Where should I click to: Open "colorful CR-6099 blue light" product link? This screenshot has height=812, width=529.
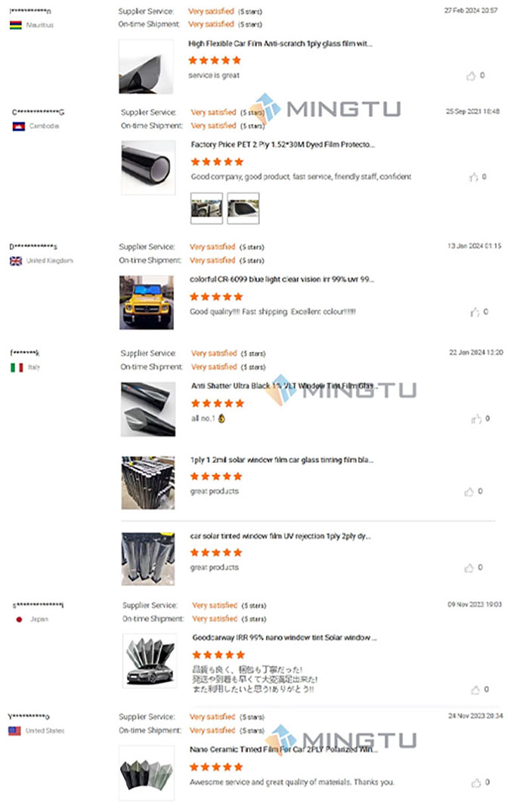(x=282, y=279)
